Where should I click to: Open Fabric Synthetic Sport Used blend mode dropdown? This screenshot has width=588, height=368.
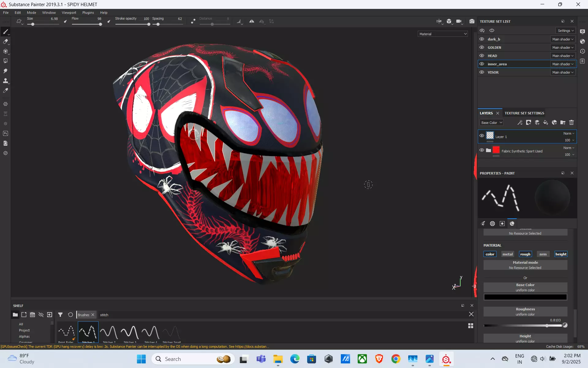point(569,148)
